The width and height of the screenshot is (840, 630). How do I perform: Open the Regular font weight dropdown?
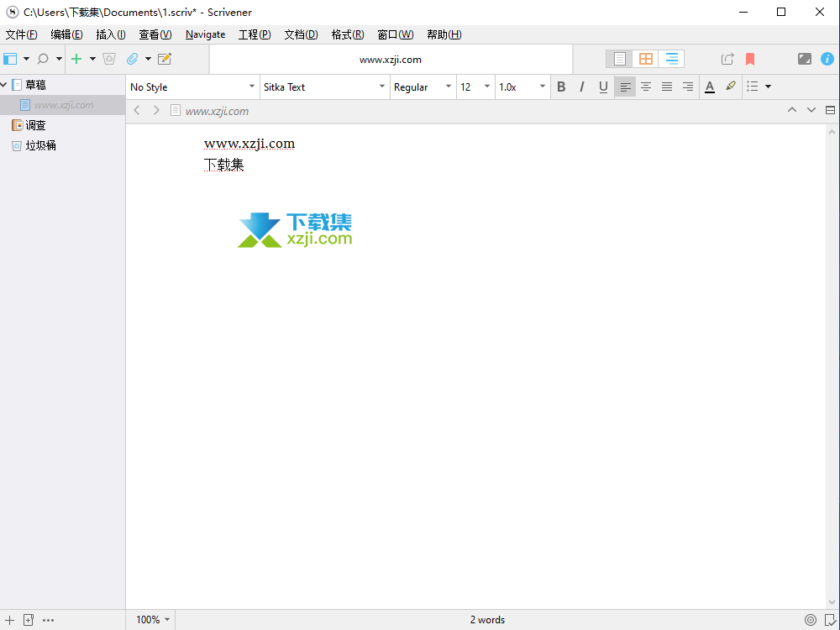(x=423, y=87)
